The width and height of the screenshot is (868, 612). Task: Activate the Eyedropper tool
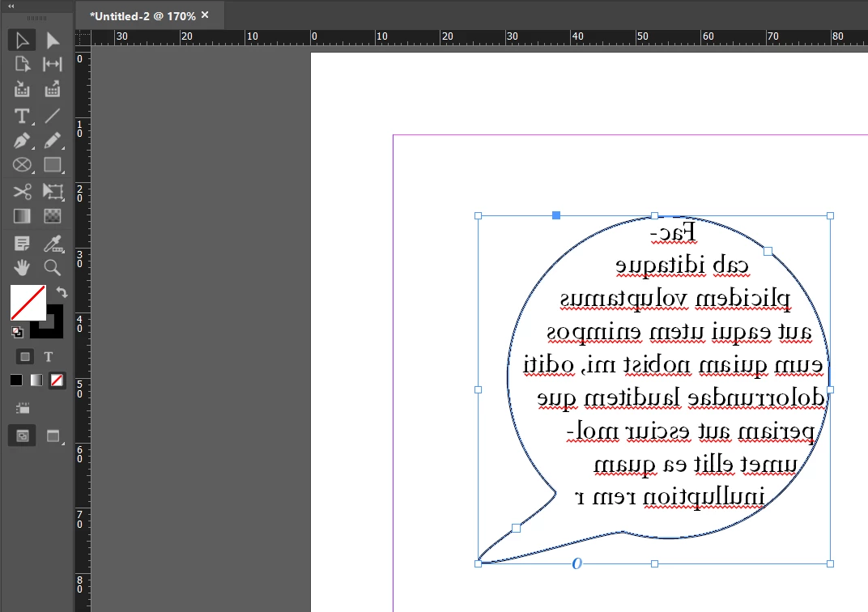point(53,243)
